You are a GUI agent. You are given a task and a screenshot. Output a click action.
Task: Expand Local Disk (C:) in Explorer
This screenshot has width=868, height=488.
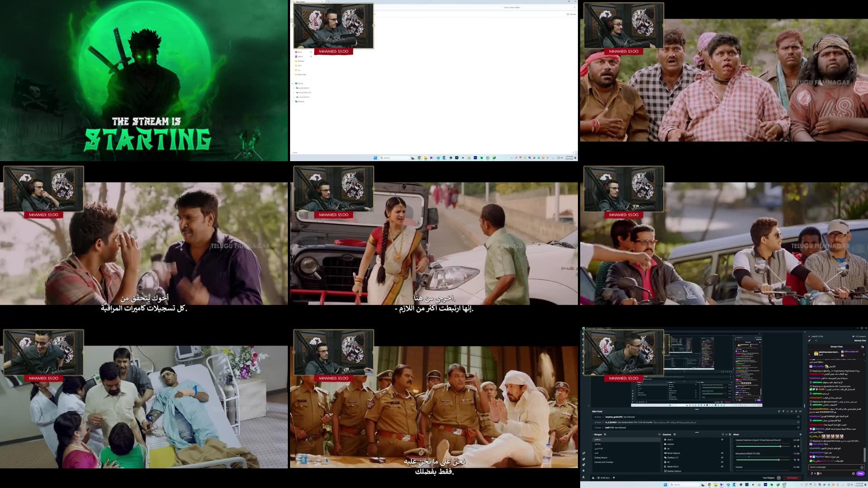[294, 88]
